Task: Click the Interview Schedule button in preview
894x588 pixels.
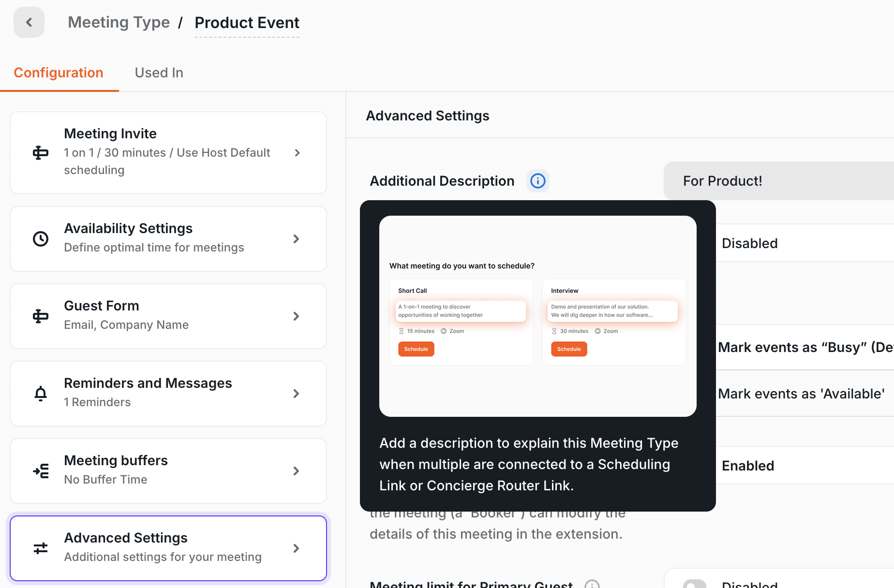Action: 569,349
